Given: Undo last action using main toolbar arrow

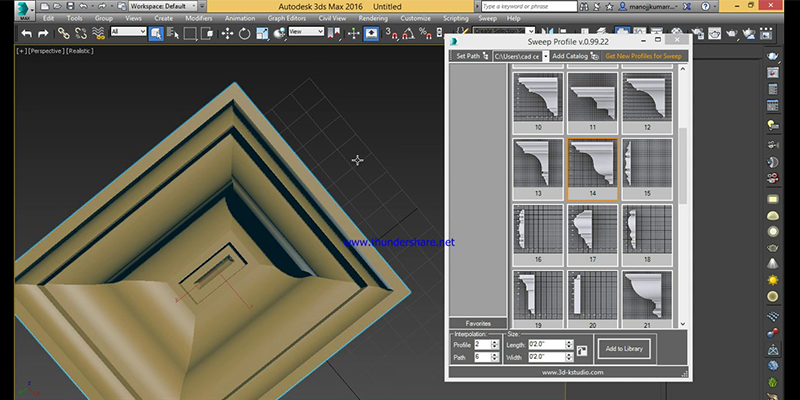Looking at the screenshot, I should pos(27,34).
